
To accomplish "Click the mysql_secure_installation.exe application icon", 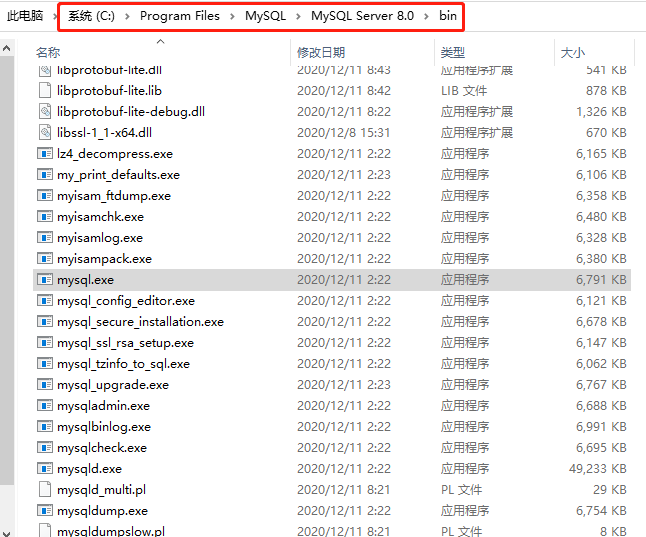I will tap(44, 321).
